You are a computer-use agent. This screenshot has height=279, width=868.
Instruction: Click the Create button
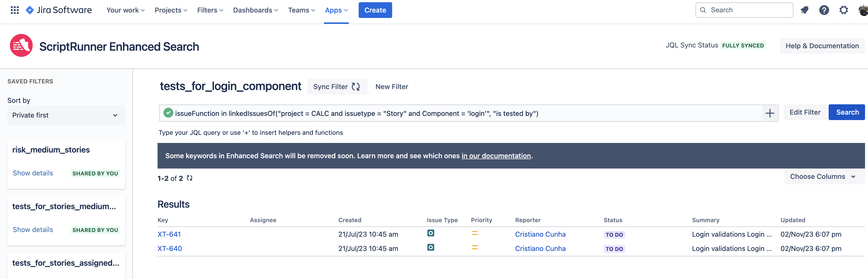click(x=375, y=10)
